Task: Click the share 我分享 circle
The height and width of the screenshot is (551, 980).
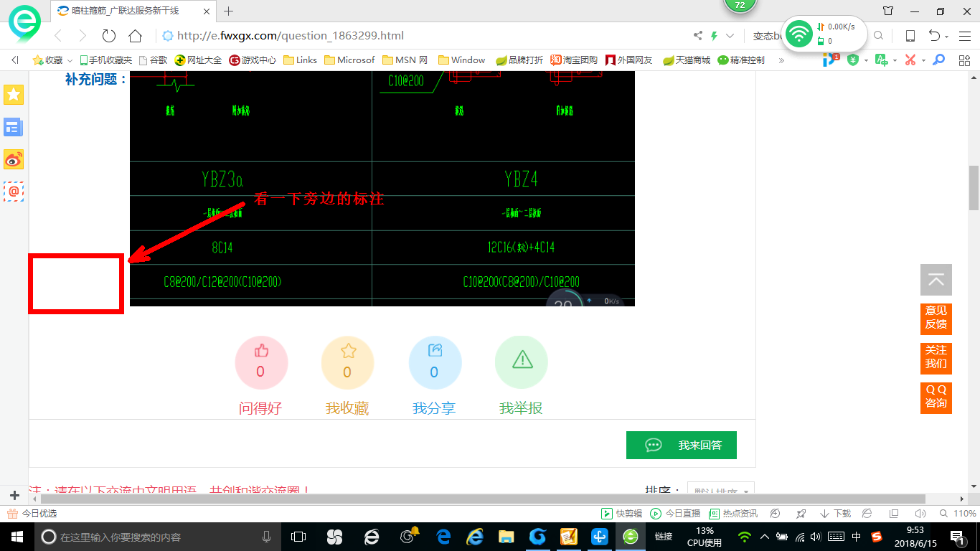Action: (x=435, y=362)
